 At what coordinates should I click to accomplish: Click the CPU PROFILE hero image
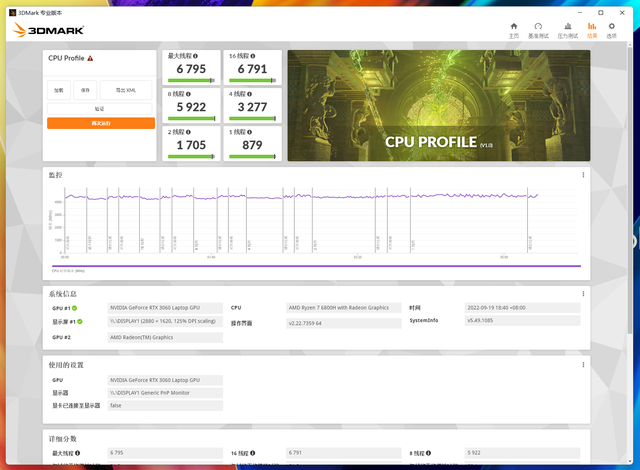pyautogui.click(x=439, y=105)
